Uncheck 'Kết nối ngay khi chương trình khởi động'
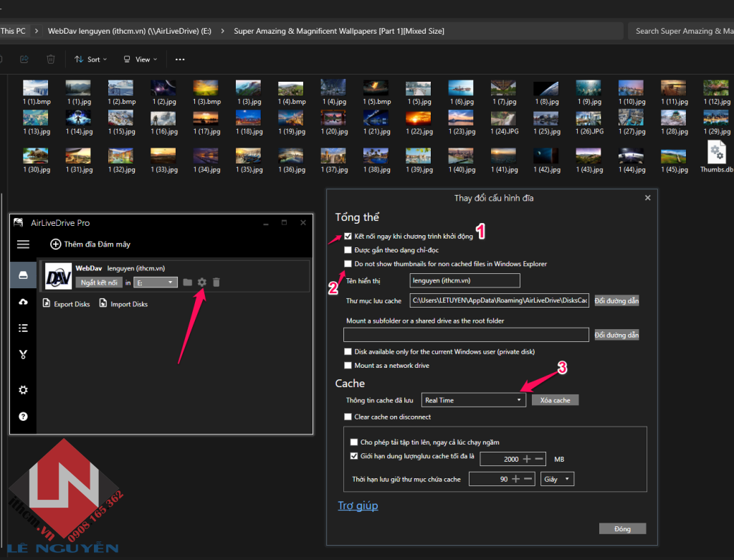 [x=348, y=236]
